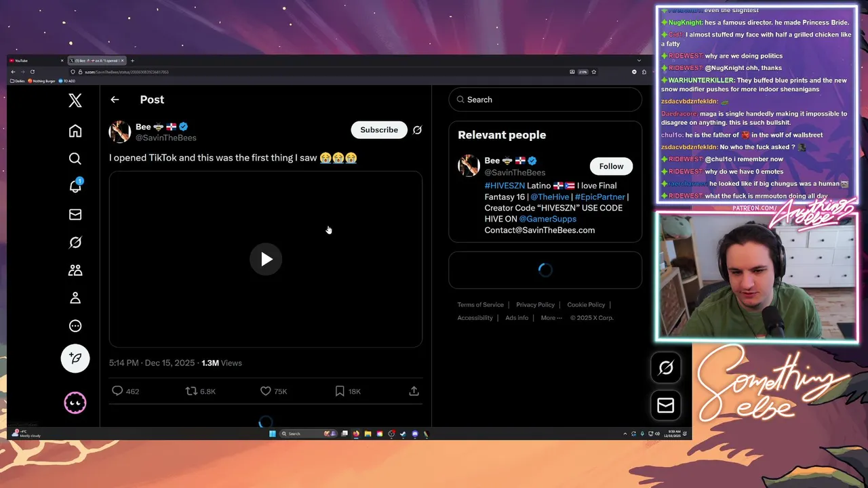The image size is (868, 488).
Task: Open File Explorer from taskbar
Action: [x=368, y=434]
